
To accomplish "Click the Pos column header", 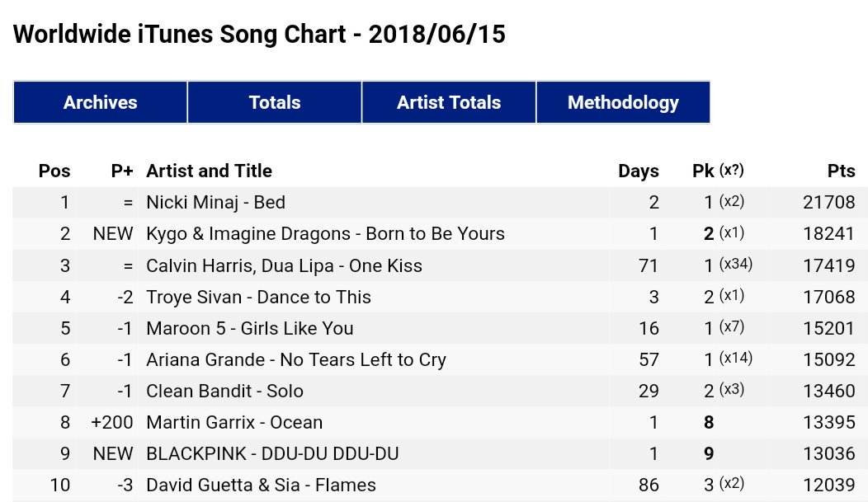I will 54,171.
